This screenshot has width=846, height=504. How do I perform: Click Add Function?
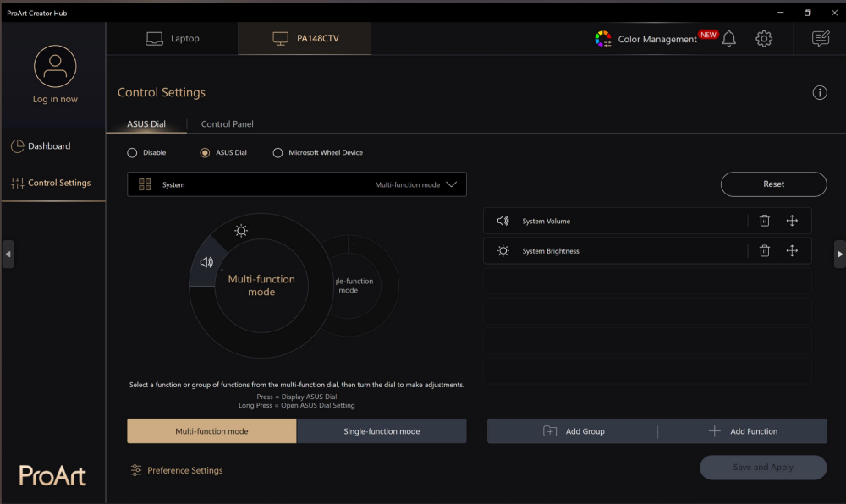point(743,431)
